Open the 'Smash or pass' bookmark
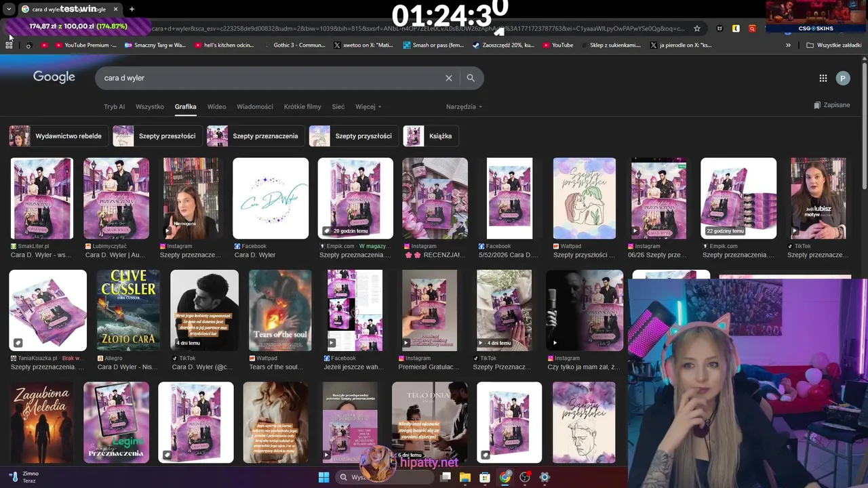The width and height of the screenshot is (868, 488). tap(433, 45)
